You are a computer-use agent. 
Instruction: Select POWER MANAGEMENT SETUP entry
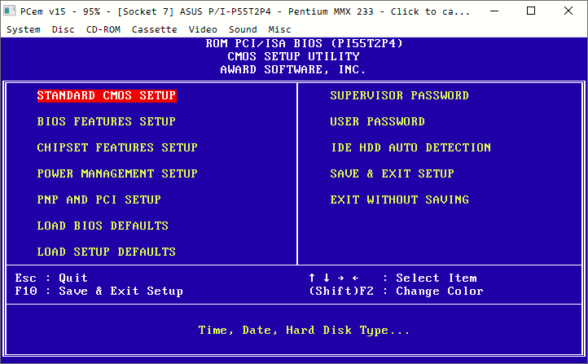point(117,173)
